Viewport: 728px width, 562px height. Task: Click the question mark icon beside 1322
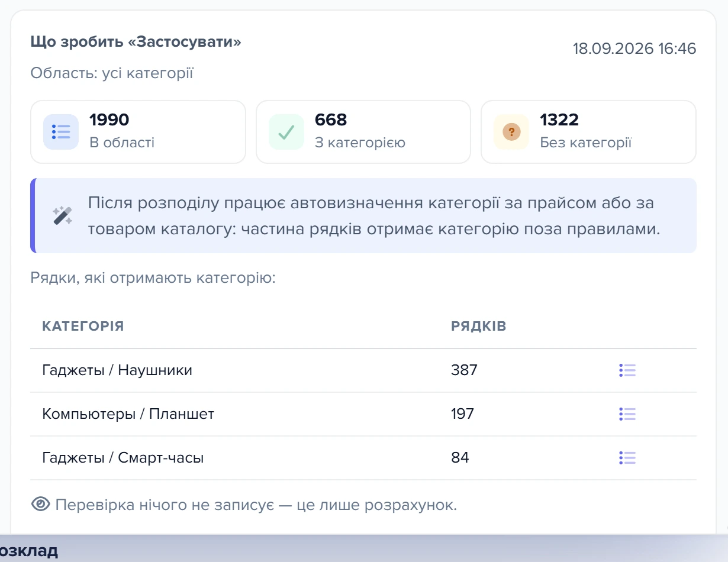(511, 132)
